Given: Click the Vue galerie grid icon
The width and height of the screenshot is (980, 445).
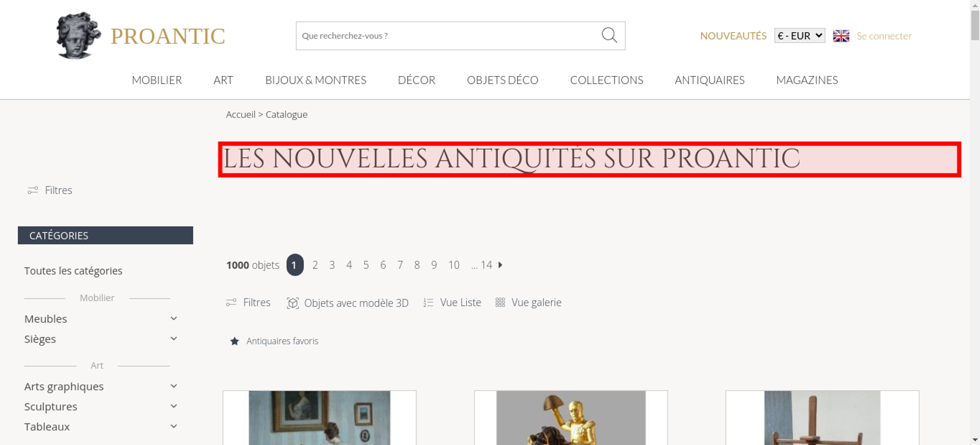Looking at the screenshot, I should 500,302.
